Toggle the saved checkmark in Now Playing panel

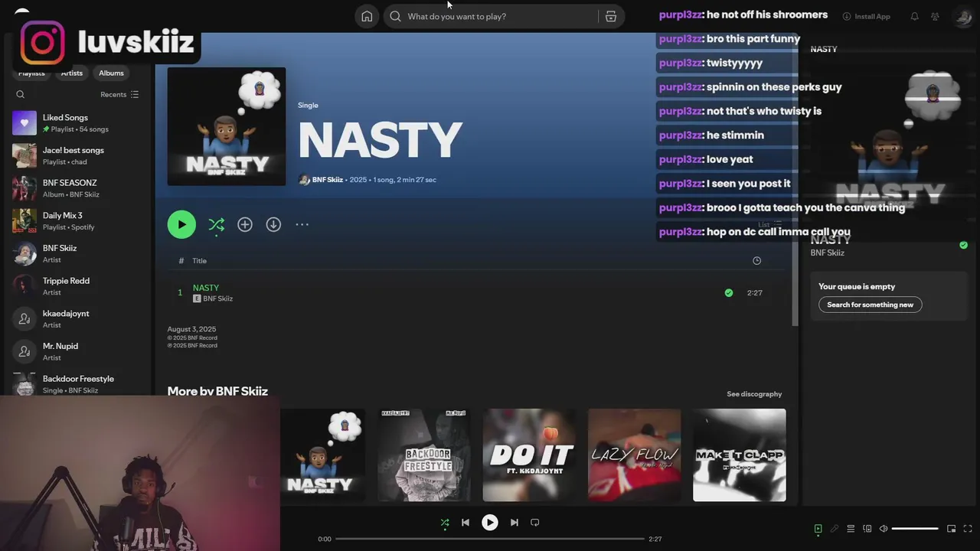963,245
